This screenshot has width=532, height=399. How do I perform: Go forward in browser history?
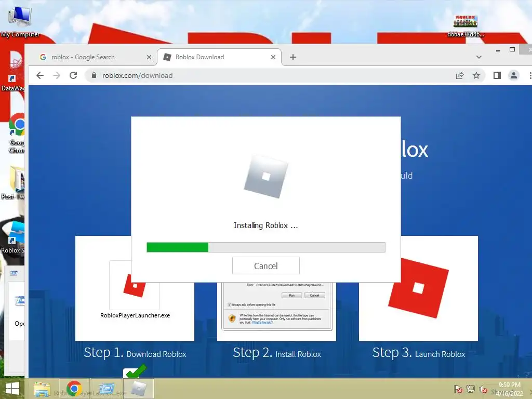[57, 75]
